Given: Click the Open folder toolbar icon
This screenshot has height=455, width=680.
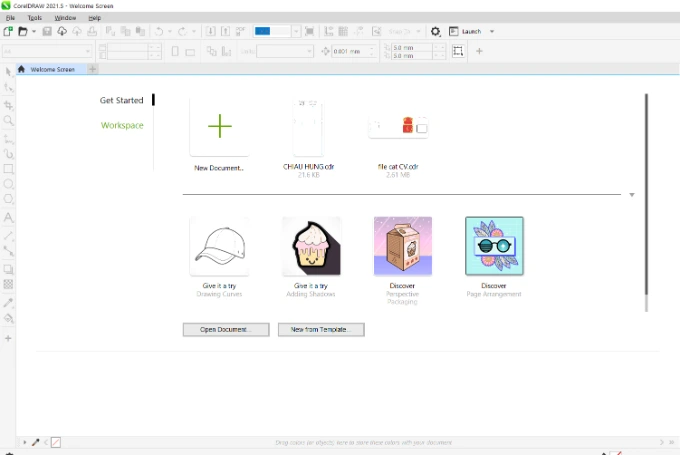Looking at the screenshot, I should coord(23,31).
